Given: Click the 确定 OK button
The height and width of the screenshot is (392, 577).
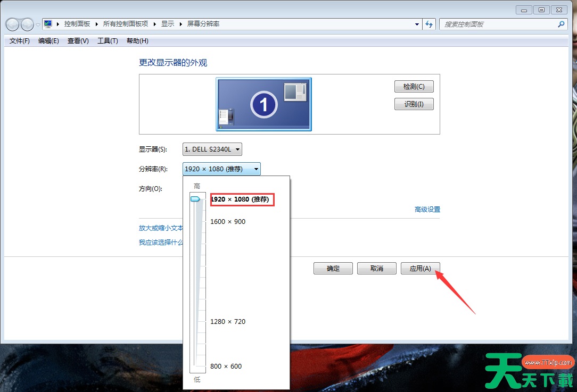Looking at the screenshot, I should click(333, 269).
